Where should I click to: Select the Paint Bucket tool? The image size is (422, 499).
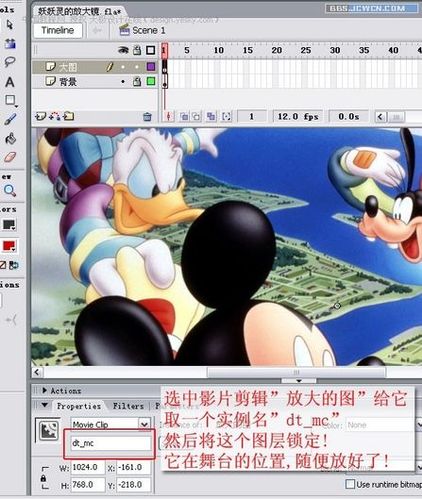click(x=10, y=138)
